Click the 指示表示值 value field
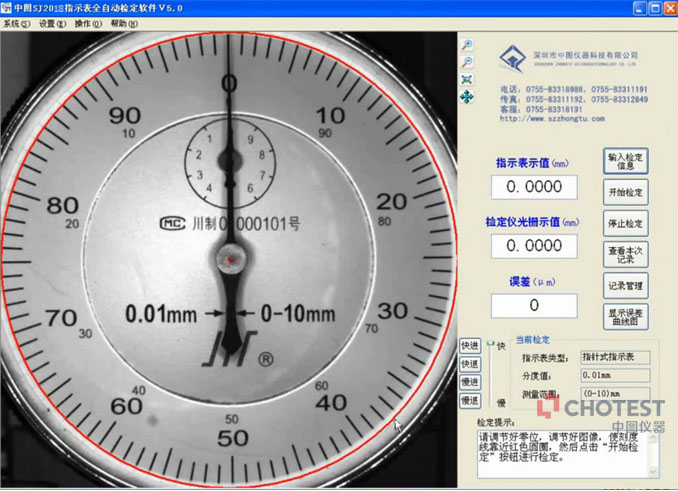The image size is (678, 491). coord(533,187)
